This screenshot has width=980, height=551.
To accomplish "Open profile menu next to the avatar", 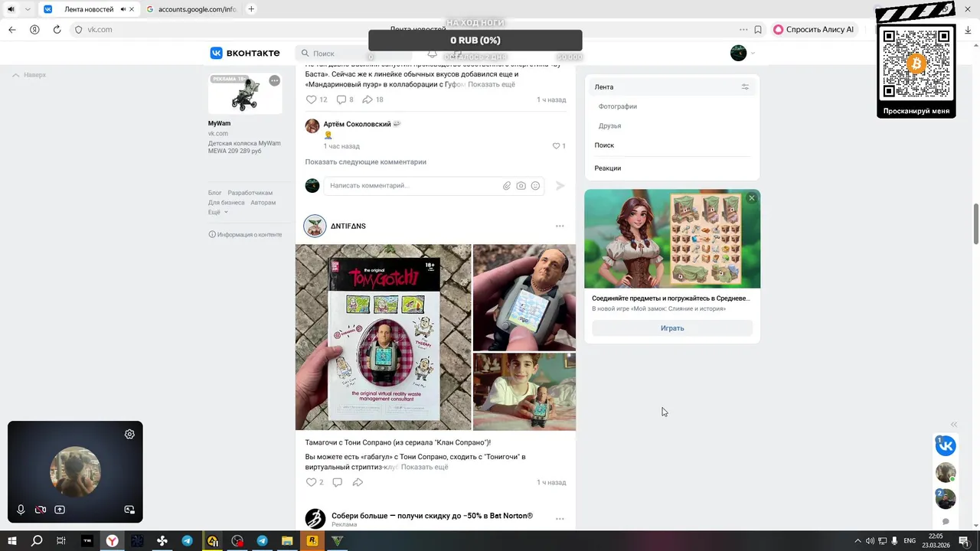I will point(753,54).
